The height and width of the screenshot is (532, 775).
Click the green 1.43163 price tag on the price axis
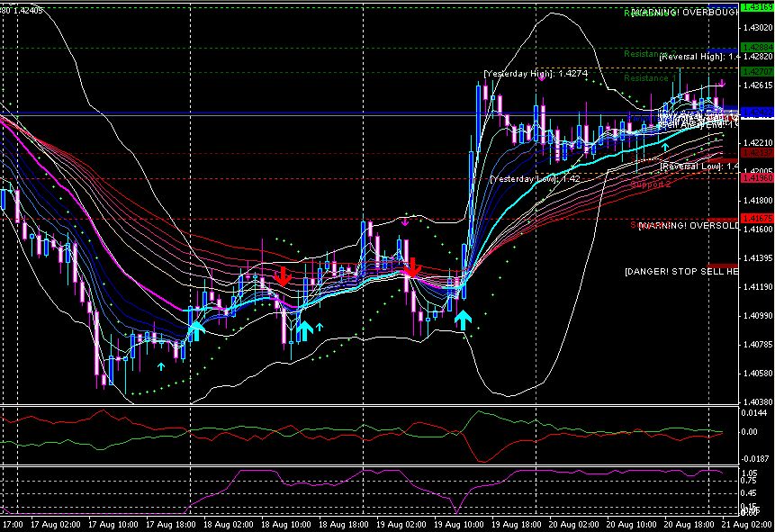coord(755,7)
